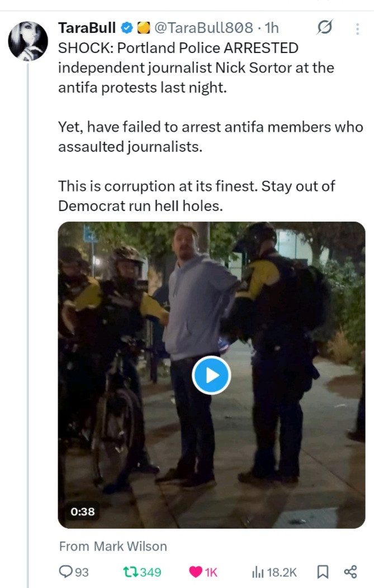Open TaraBull's profile avatar picture
This screenshot has height=588, width=374.
click(27, 41)
